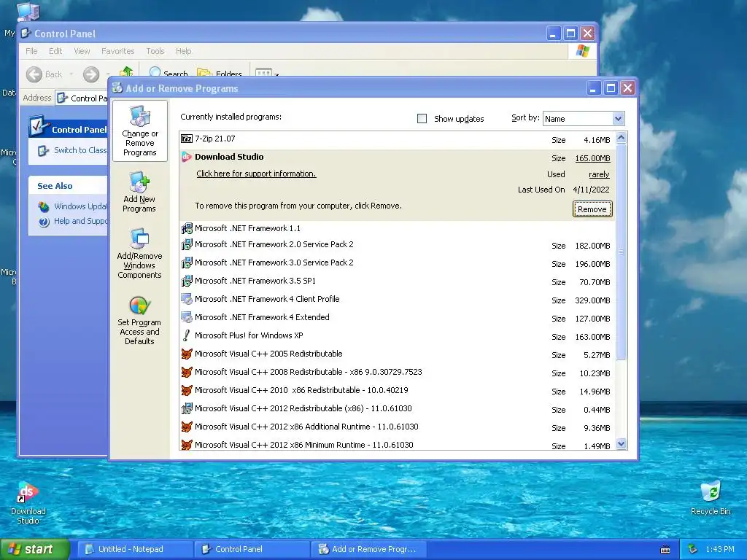Open the Back button history dropdown arrow
Viewport: 747px width, 560px height.
[x=71, y=74]
